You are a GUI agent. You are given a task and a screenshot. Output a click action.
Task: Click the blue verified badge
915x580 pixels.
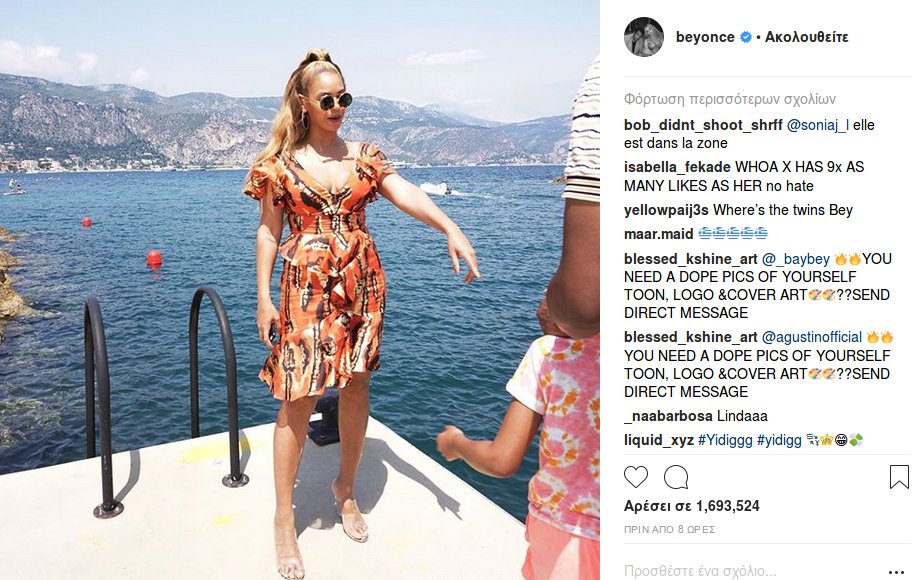(x=745, y=37)
